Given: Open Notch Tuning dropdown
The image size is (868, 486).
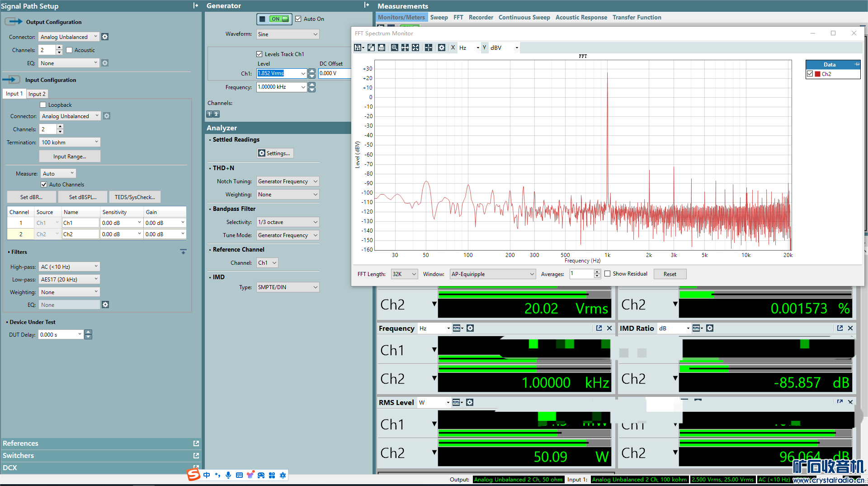Looking at the screenshot, I should [x=288, y=181].
